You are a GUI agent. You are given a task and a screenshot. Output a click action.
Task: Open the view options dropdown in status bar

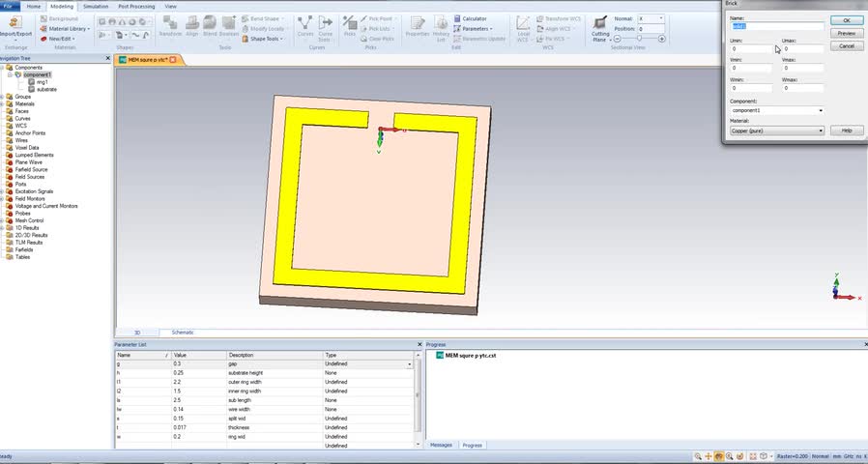[x=771, y=457]
